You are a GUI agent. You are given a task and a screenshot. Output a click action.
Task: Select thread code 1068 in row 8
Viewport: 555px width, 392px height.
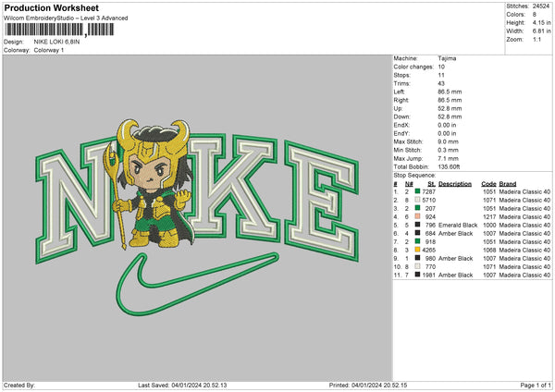(490, 250)
